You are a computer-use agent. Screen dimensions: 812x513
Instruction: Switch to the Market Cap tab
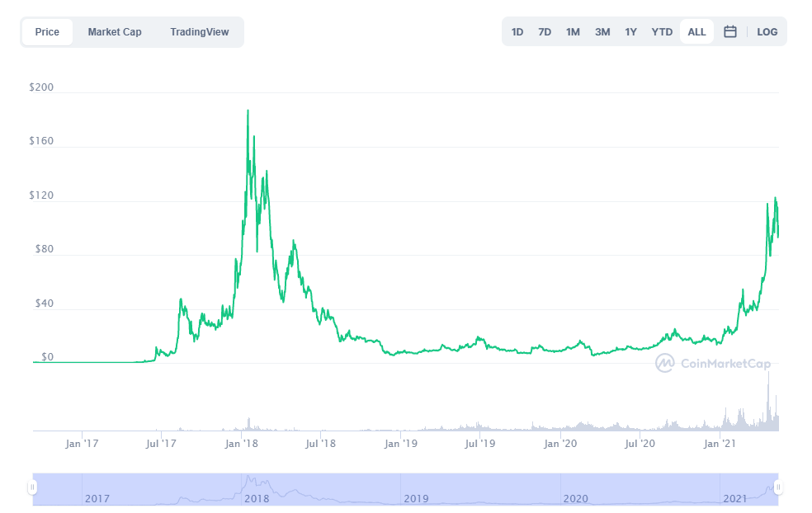tap(115, 31)
